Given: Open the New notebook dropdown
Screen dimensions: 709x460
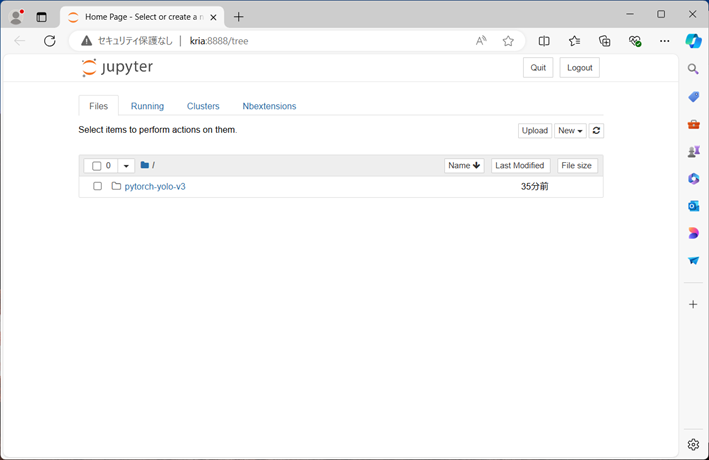Looking at the screenshot, I should point(570,131).
